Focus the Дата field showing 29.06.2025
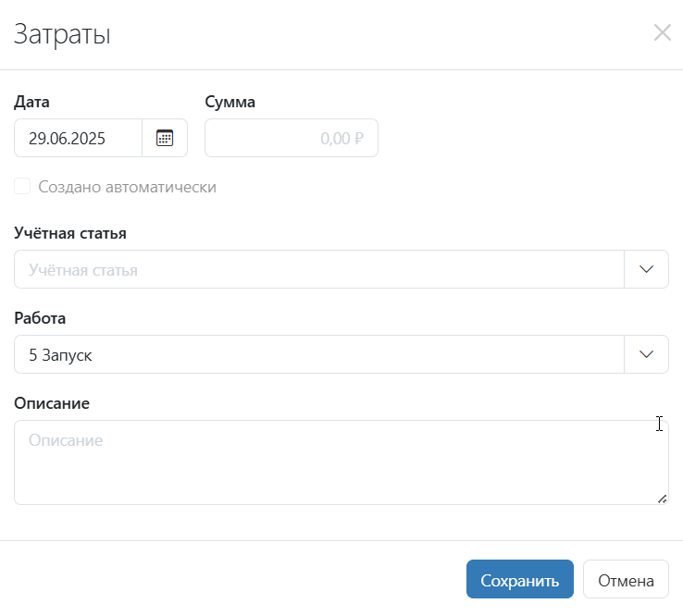Image resolution: width=683 pixels, height=616 pixels. click(79, 138)
